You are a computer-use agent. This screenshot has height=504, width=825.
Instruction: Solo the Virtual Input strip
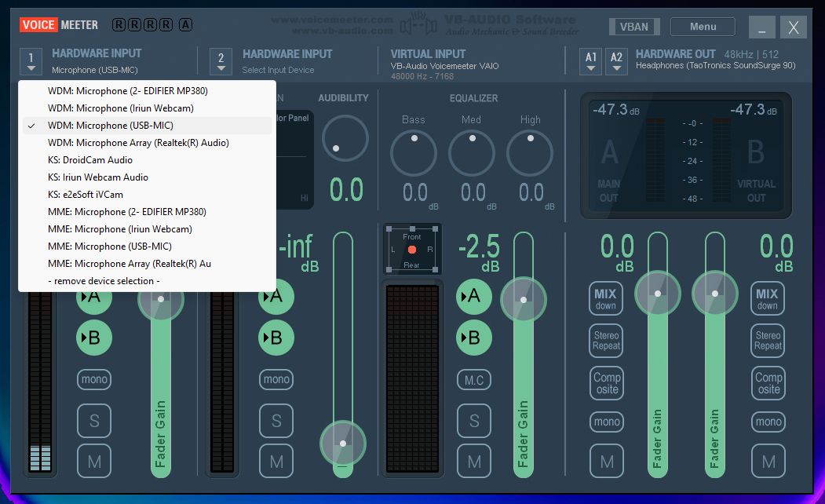[474, 421]
